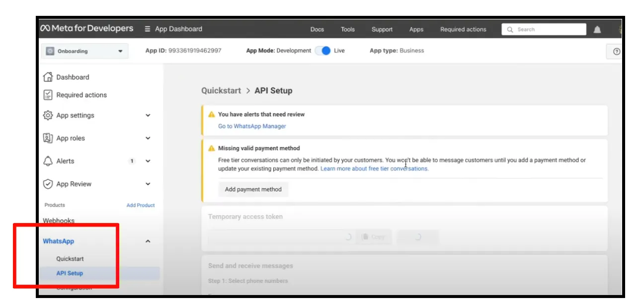644x305 pixels.
Task: Click the Dashboard home icon
Action: coord(48,77)
